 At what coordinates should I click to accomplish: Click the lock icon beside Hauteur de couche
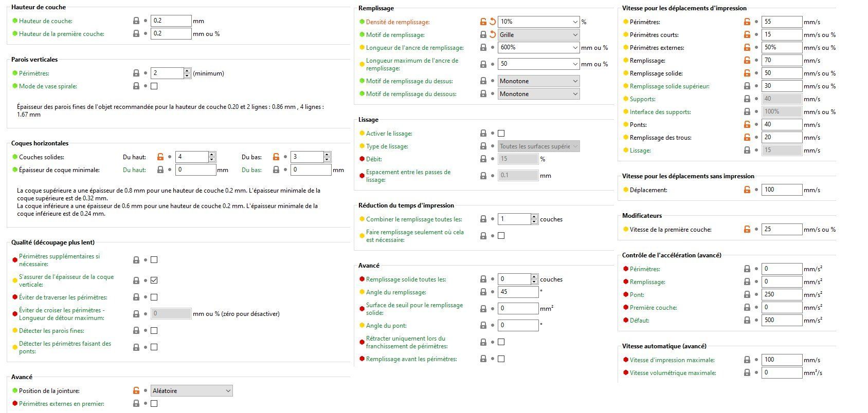pyautogui.click(x=136, y=21)
